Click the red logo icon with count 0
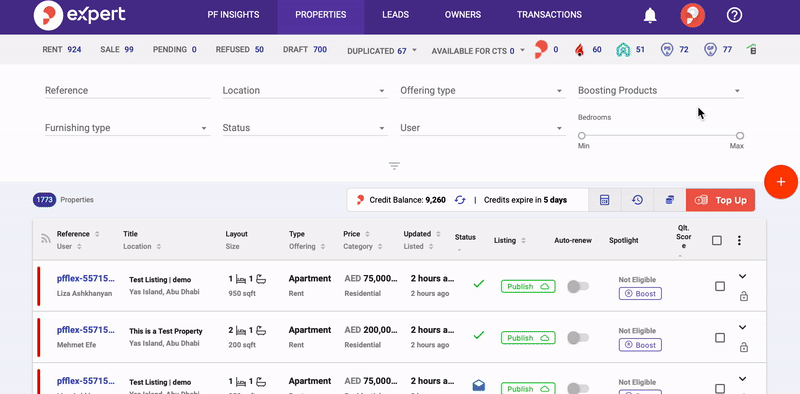800x394 pixels. pyautogui.click(x=541, y=50)
